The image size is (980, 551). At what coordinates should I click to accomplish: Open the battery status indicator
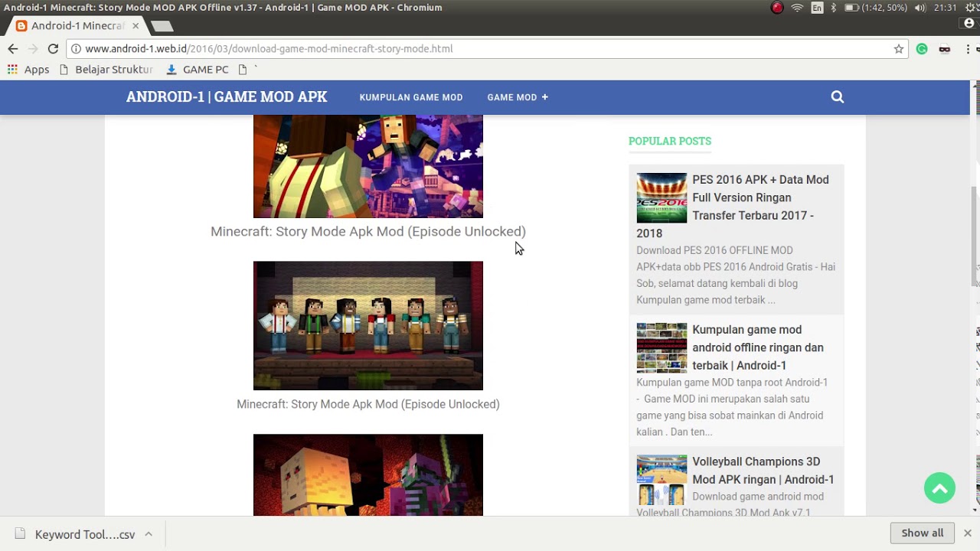(876, 8)
